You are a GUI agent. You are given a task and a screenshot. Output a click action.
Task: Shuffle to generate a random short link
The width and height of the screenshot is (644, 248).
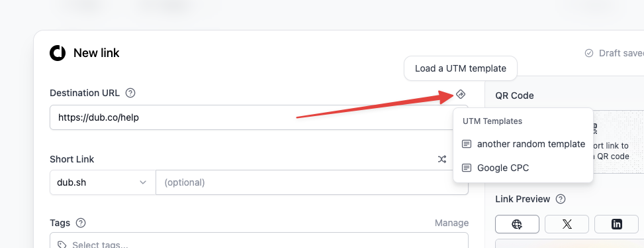tap(442, 159)
